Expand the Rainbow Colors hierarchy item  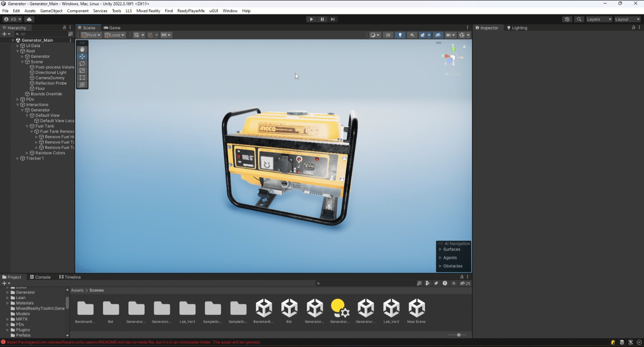[27, 153]
